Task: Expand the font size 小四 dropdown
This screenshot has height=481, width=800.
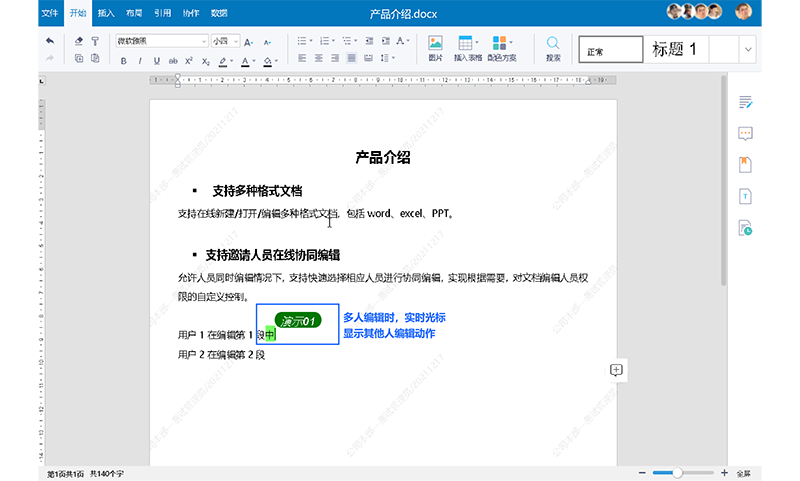Action: pyautogui.click(x=235, y=42)
